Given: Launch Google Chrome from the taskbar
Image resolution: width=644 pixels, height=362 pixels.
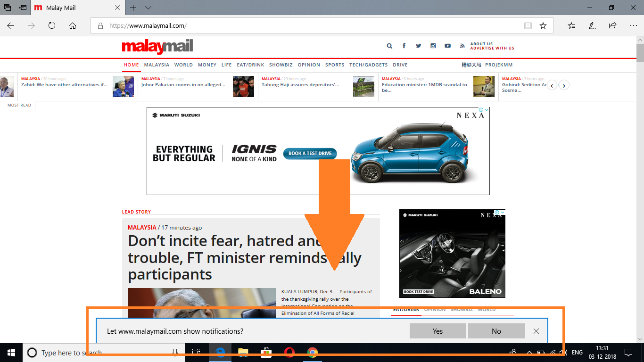Looking at the screenshot, I should coord(312,353).
